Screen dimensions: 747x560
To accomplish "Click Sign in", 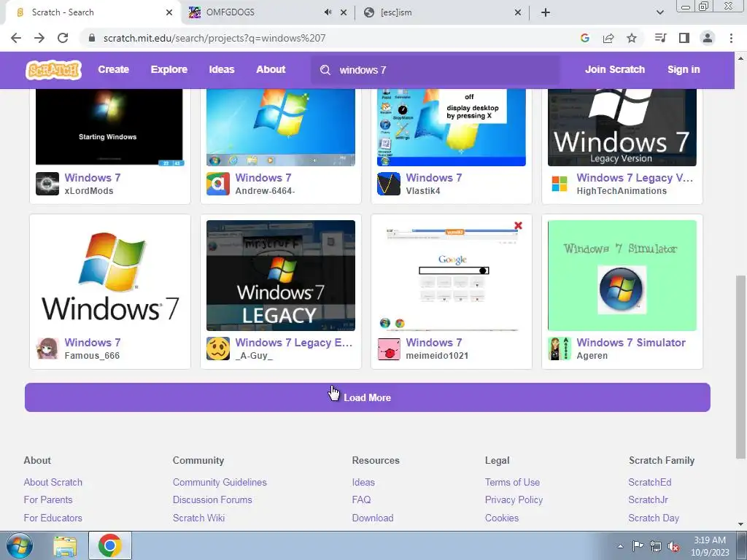I will [684, 69].
